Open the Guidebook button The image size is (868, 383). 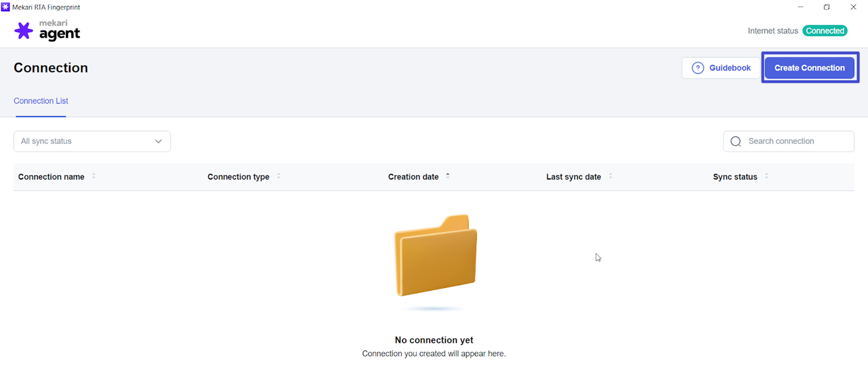point(721,68)
